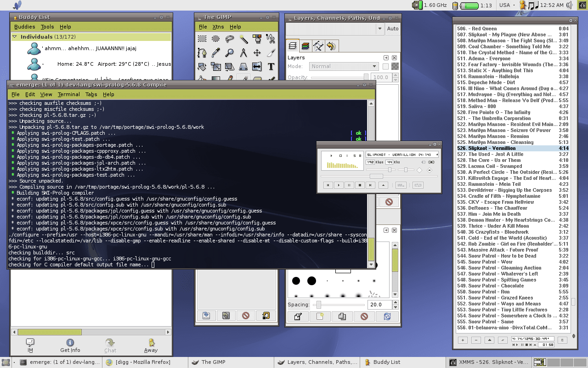Screen dimensions: 588x368
Task: Open the Tools menu in Buddy List
Action: [x=47, y=27]
